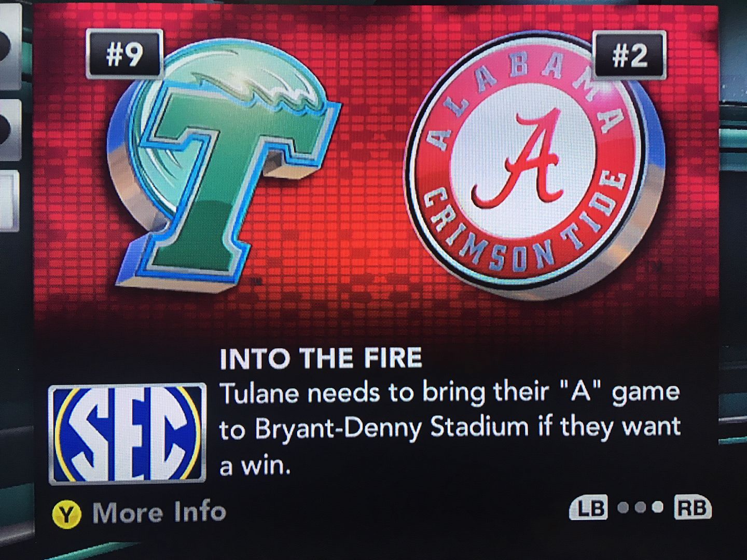Click the SEC conference logo
Image resolution: width=747 pixels, height=560 pixels.
point(128,433)
